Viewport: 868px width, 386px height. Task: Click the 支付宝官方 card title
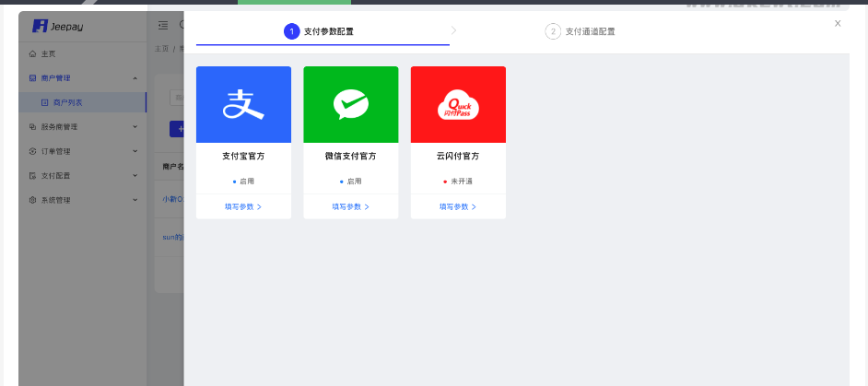pos(243,157)
